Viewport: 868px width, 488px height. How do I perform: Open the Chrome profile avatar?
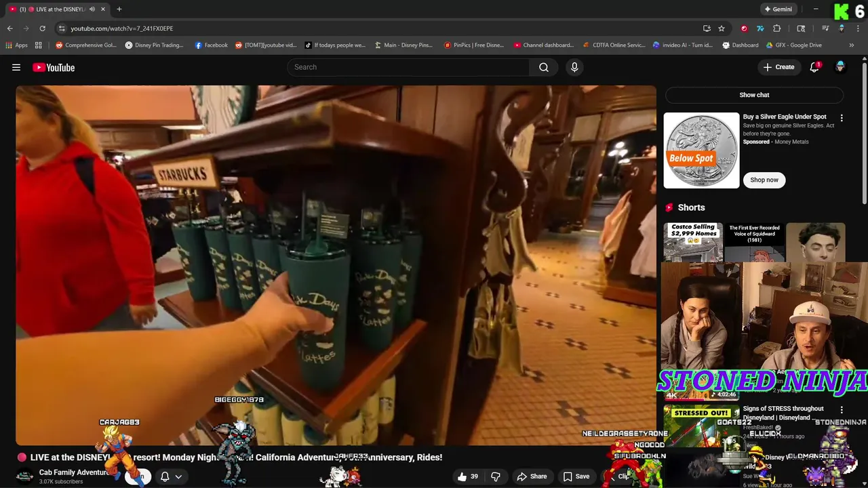coord(842,28)
